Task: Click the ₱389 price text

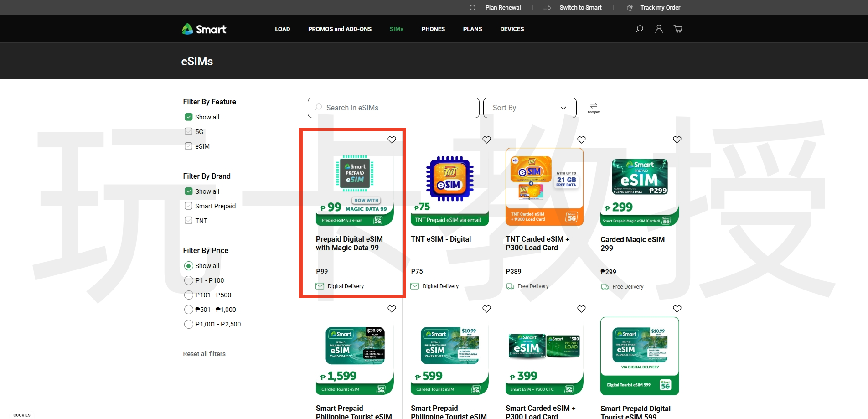Action: tap(513, 271)
